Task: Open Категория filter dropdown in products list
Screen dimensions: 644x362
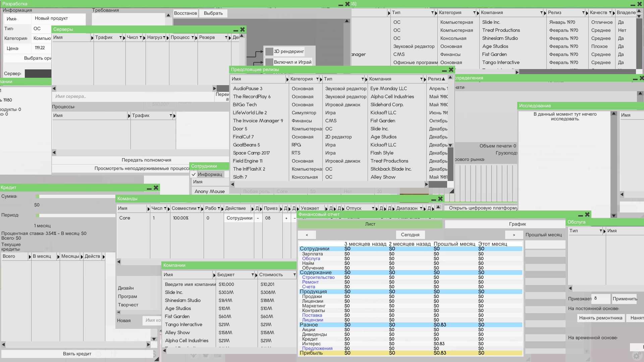Action: pyautogui.click(x=475, y=13)
